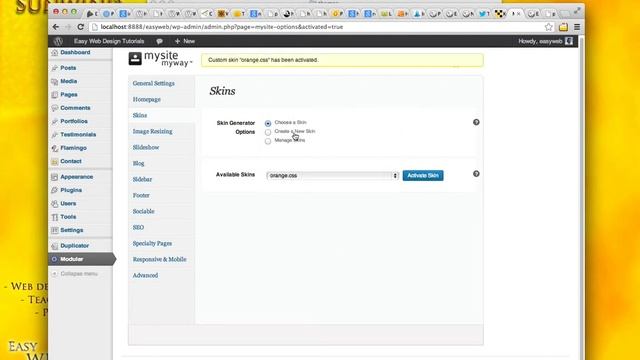Viewport: 640px width, 360px height.
Task: Open the Chrome hamburger menu
Action: (577, 27)
